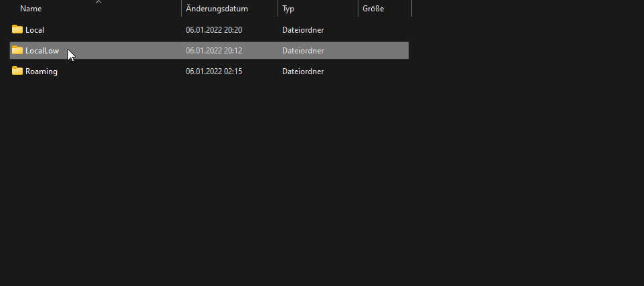Click the Roaming date 06.01.2022 02:15

(x=214, y=71)
